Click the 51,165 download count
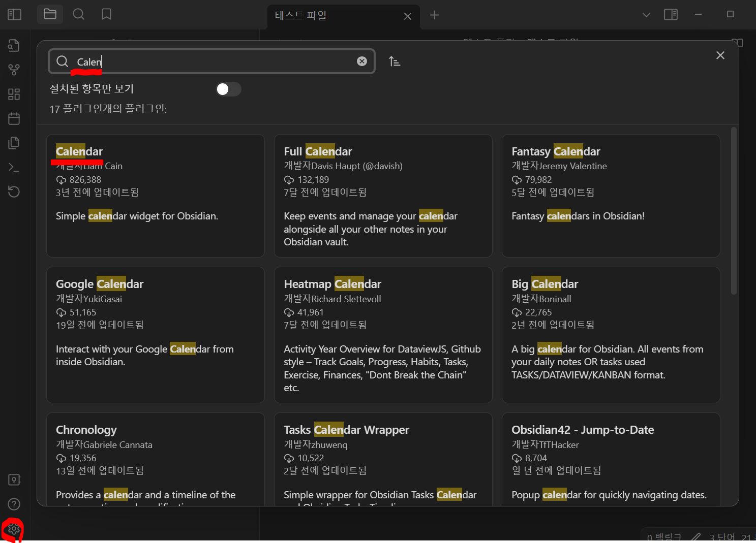Image resolution: width=756 pixels, height=543 pixels. pos(83,312)
